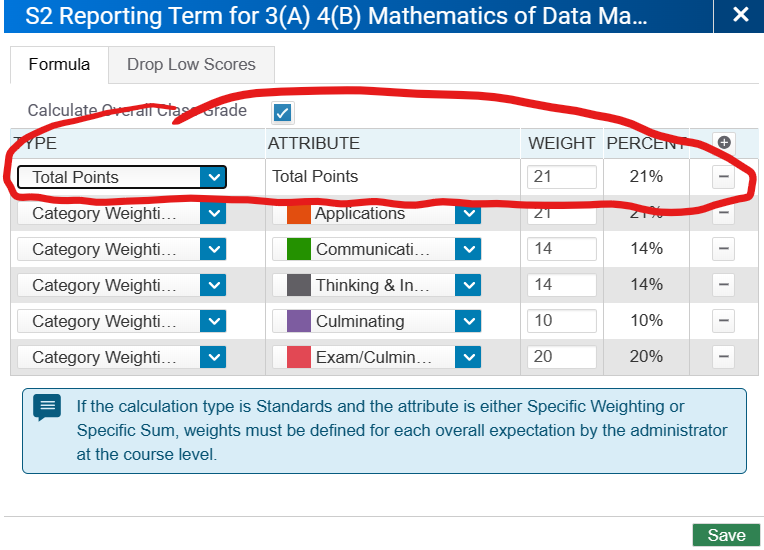Remove the Total Points row

point(724,177)
